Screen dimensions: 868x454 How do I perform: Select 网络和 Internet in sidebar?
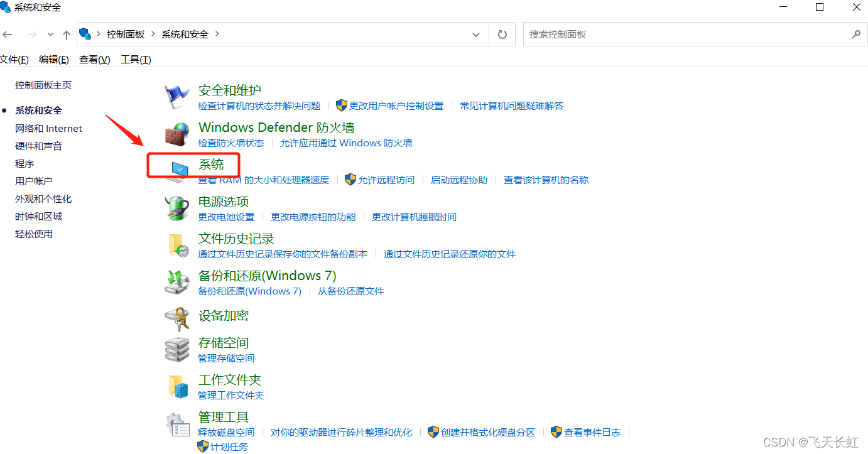pos(49,128)
